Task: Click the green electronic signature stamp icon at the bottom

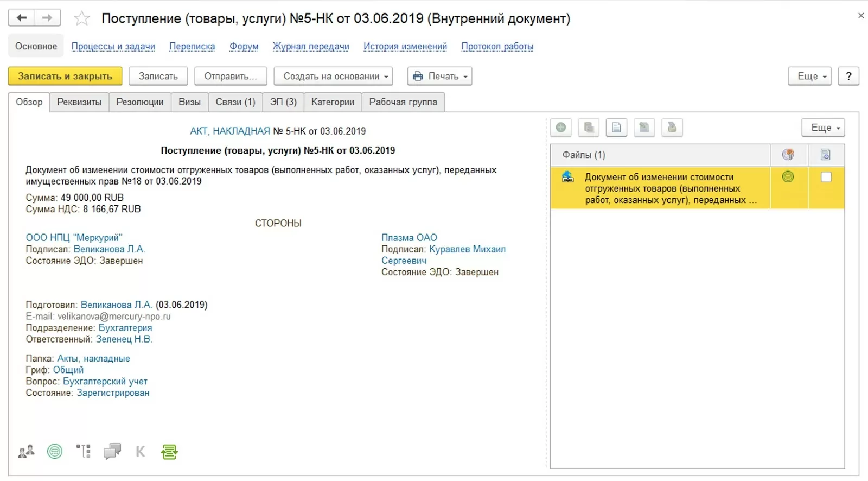Action: [x=55, y=451]
